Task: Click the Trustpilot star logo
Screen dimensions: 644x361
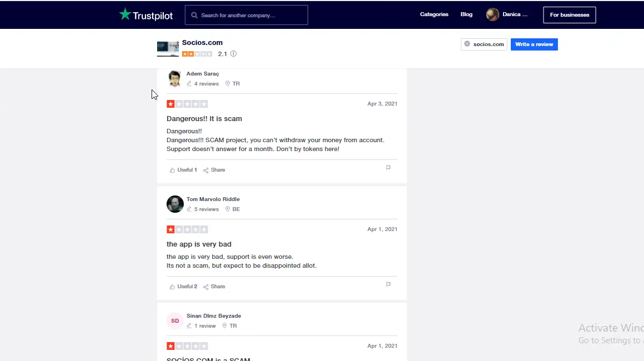Action: (x=125, y=14)
